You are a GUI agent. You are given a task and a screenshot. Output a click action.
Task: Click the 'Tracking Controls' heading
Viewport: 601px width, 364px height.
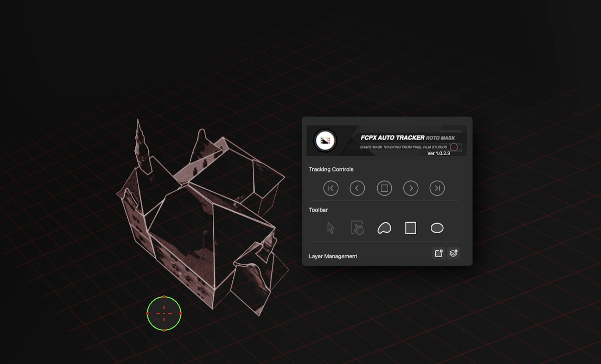pyautogui.click(x=331, y=169)
